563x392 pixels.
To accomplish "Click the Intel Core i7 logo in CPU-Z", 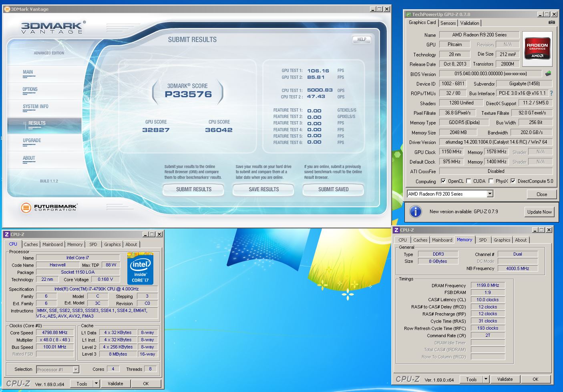I will click(x=140, y=268).
